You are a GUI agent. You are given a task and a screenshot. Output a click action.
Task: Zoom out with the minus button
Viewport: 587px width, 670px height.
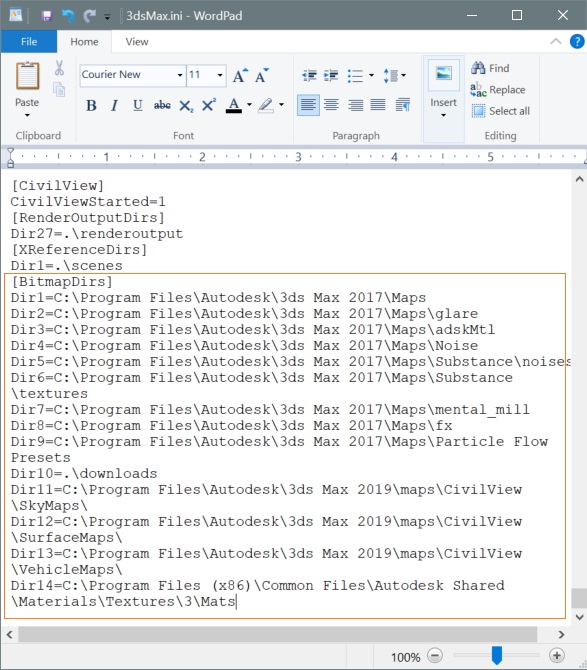pos(434,655)
